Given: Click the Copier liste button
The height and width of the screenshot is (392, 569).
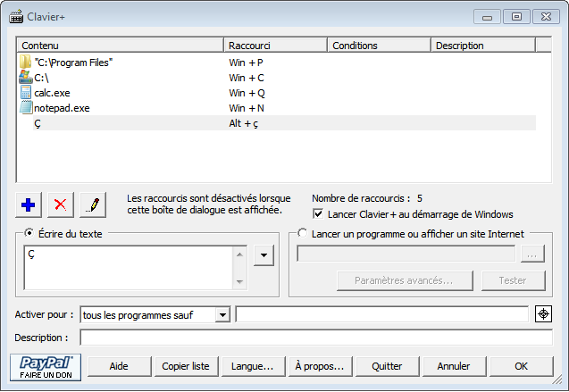Looking at the screenshot, I should [186, 366].
